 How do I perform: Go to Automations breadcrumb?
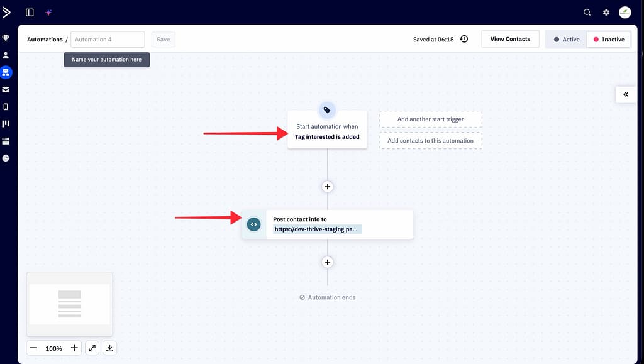coord(45,40)
